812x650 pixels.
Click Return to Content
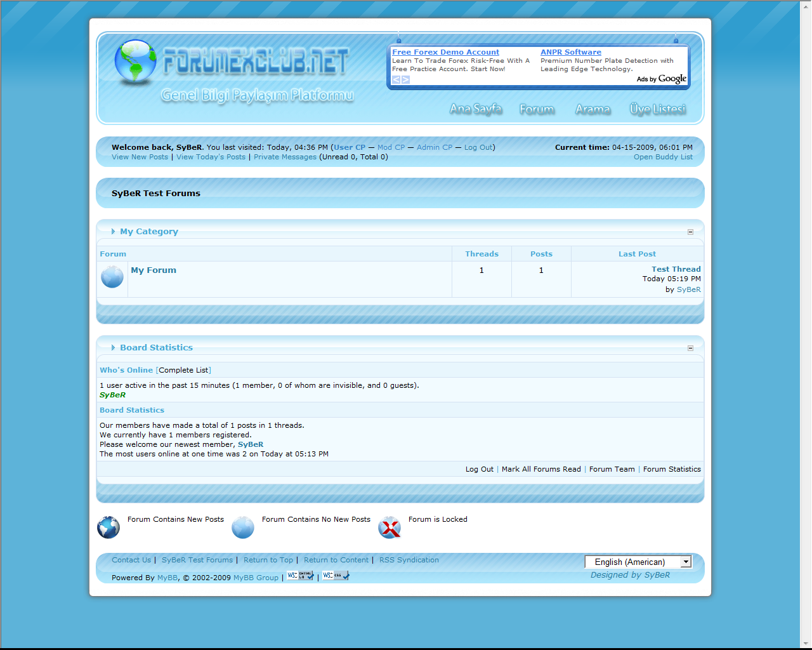[x=336, y=560]
